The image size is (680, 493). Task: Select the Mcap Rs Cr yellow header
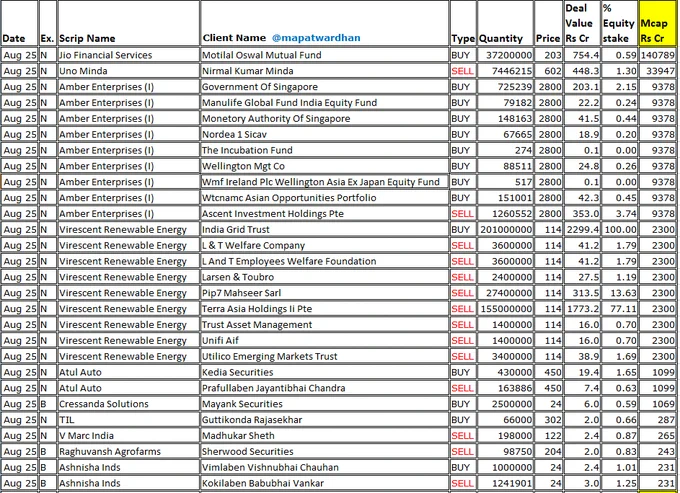[657, 24]
